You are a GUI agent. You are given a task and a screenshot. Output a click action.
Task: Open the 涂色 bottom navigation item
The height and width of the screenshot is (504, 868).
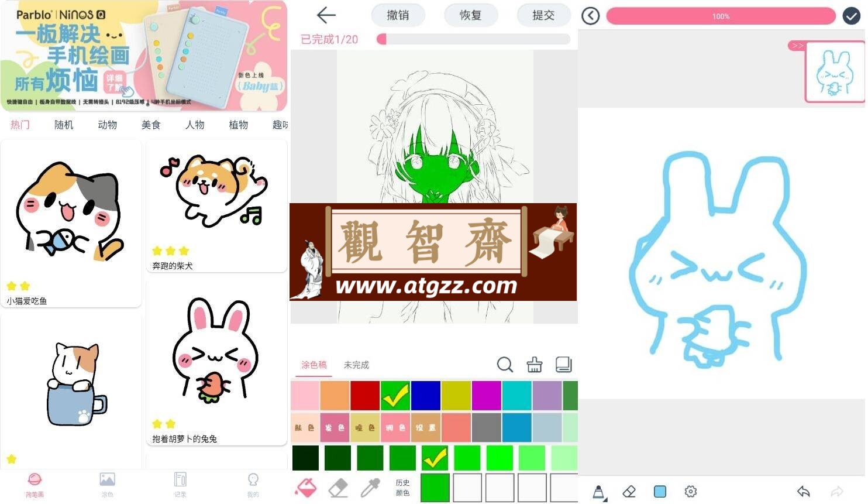click(107, 485)
